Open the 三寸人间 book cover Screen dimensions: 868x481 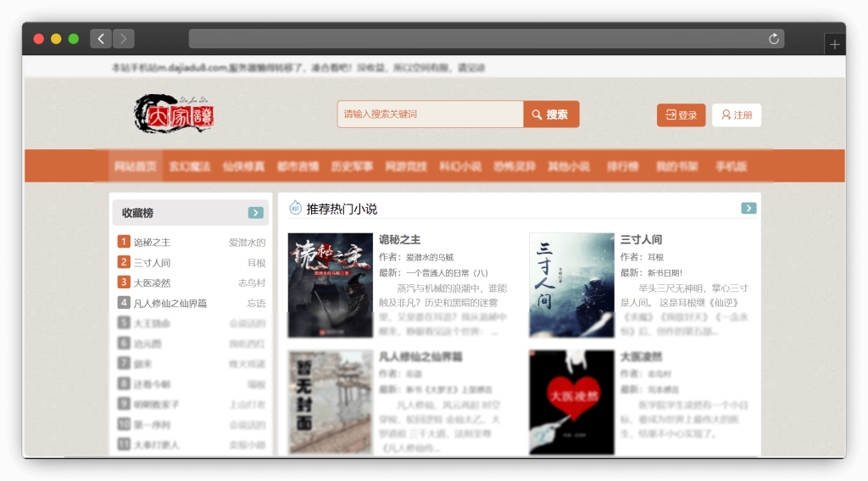click(x=572, y=285)
